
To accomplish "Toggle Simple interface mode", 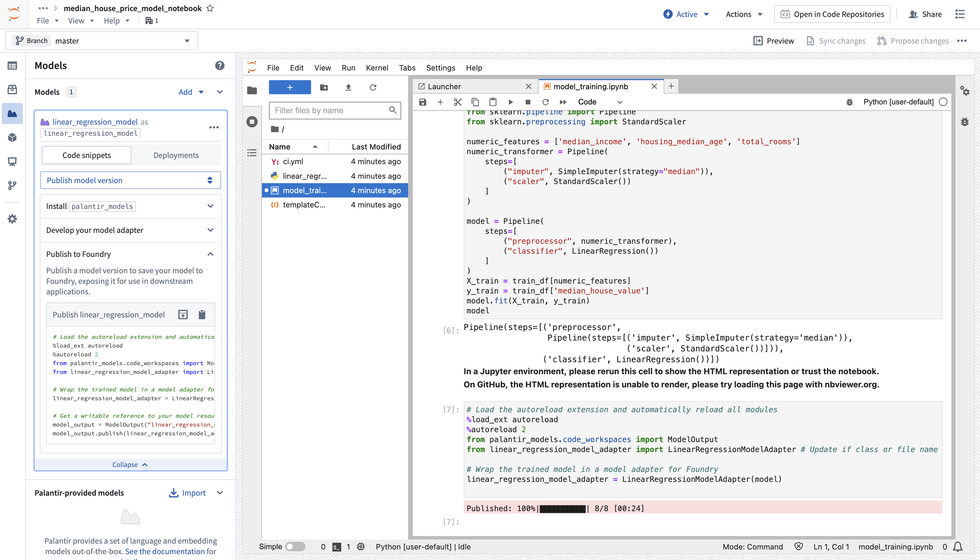I will click(295, 547).
